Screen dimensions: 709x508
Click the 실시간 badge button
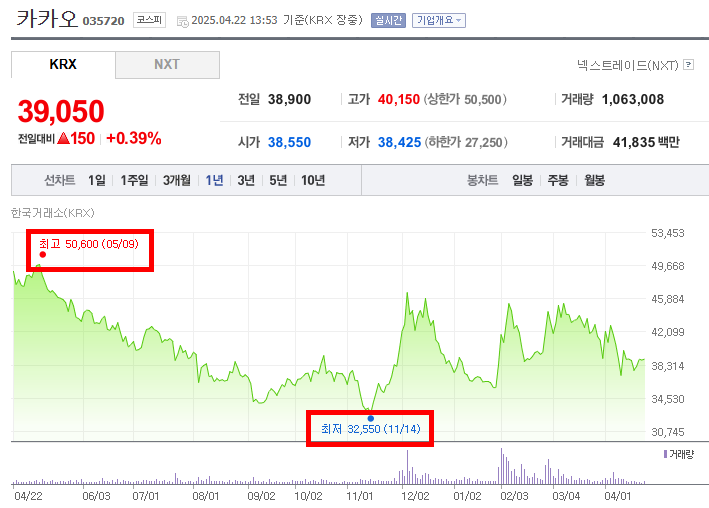pos(388,20)
